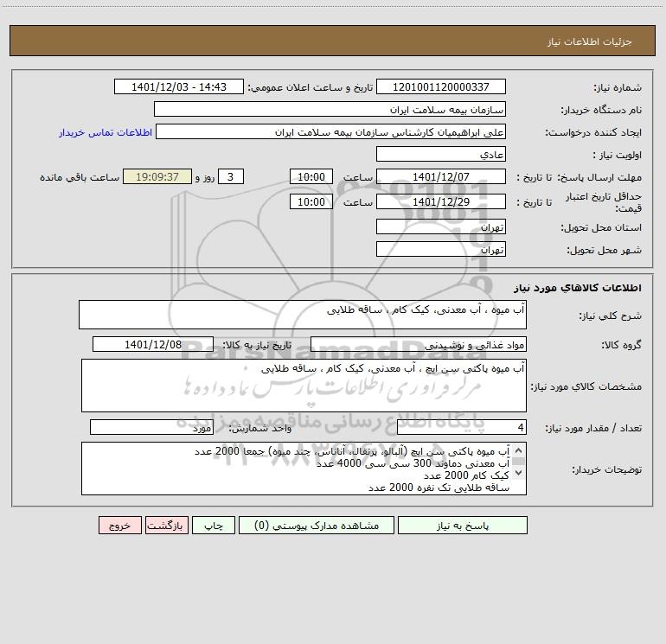Click notes line کیک کام 2000 عدد

(466, 475)
